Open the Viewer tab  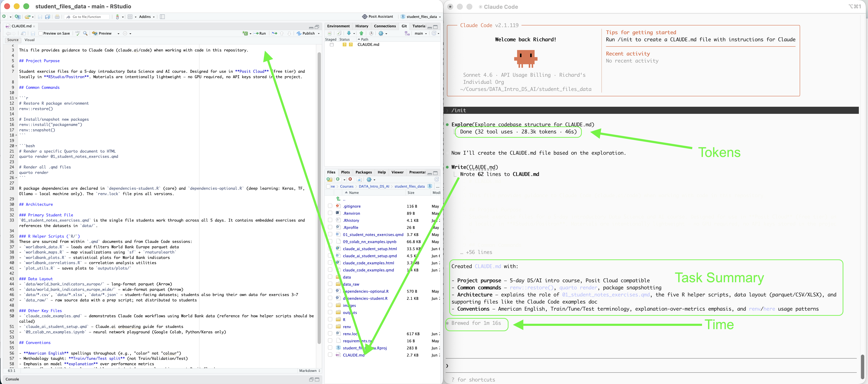397,172
